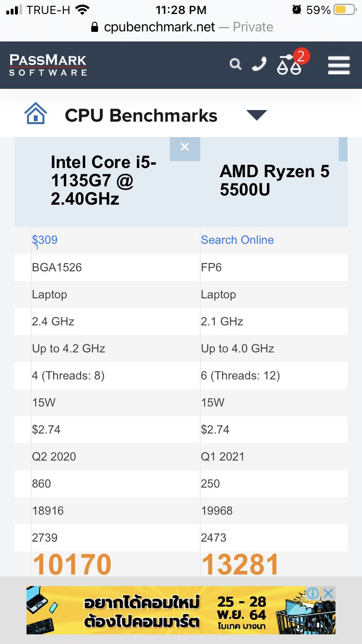Screen dimensions: 362x644
Task: Tap the AMD Ryzen 5 5500U title
Action: 275,180
